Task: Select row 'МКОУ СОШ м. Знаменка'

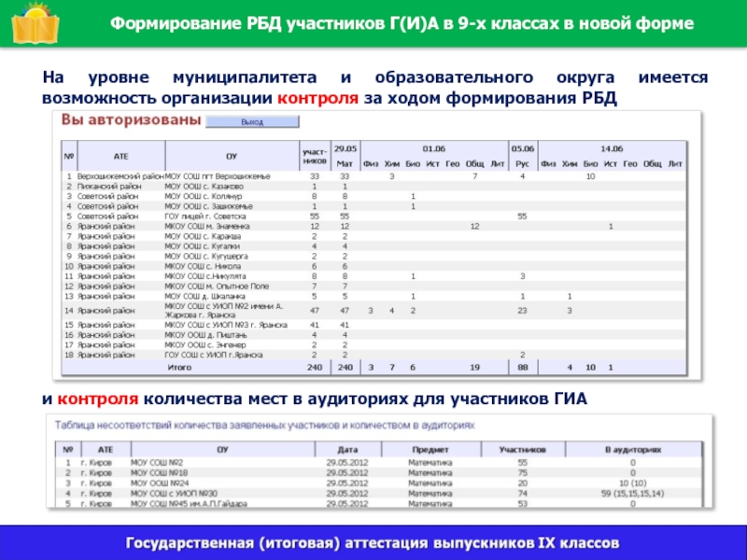Action: tap(374, 226)
